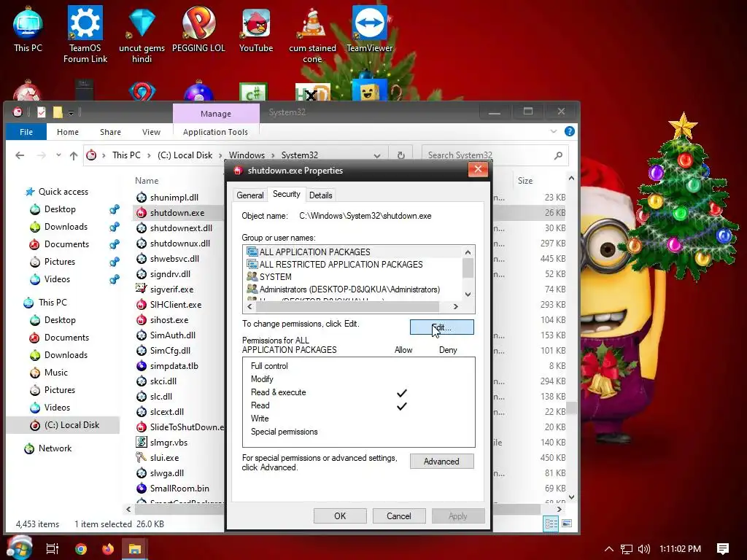Open the recent locations dropdown arrow
The image size is (747, 560).
click(58, 155)
